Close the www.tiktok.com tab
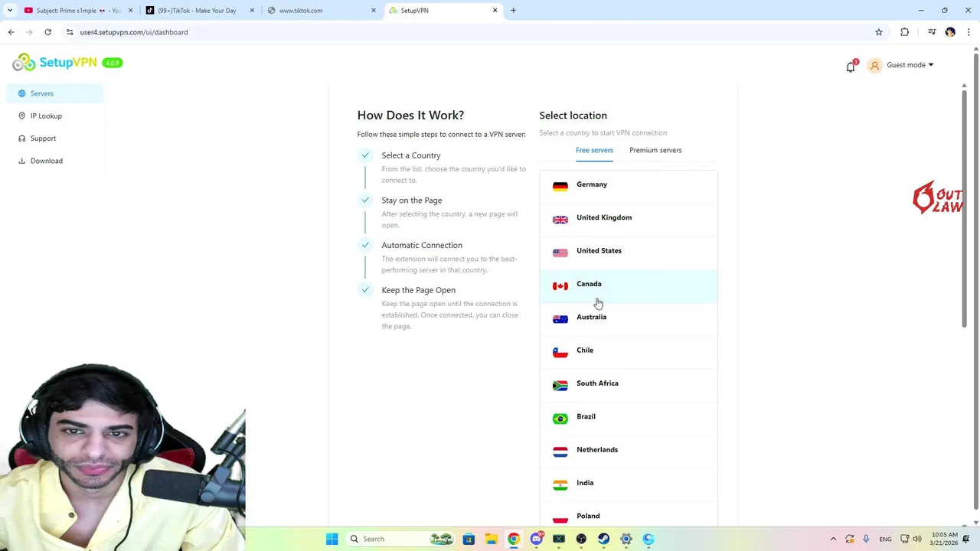 (374, 11)
